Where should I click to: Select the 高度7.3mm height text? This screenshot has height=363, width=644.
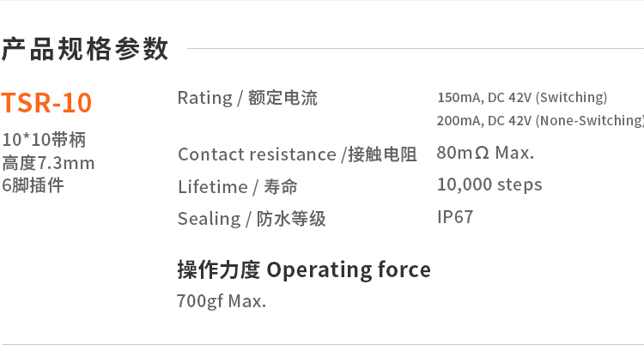click(x=48, y=163)
